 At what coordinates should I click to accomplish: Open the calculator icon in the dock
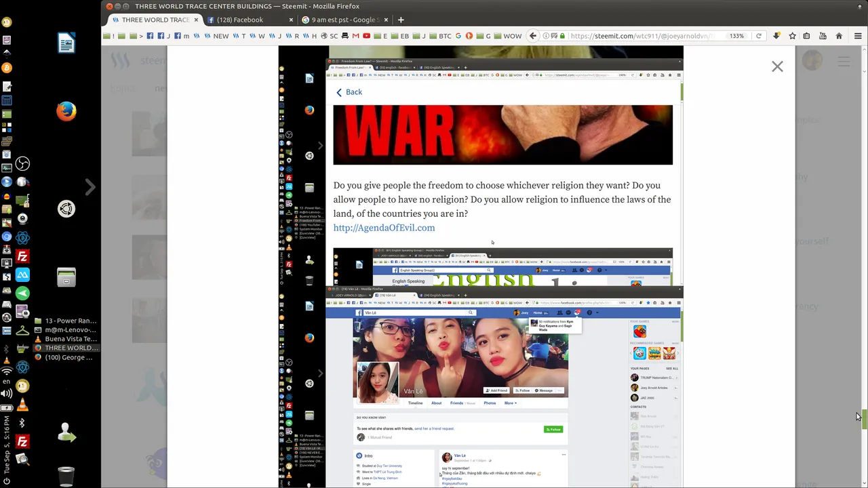[x=7, y=100]
